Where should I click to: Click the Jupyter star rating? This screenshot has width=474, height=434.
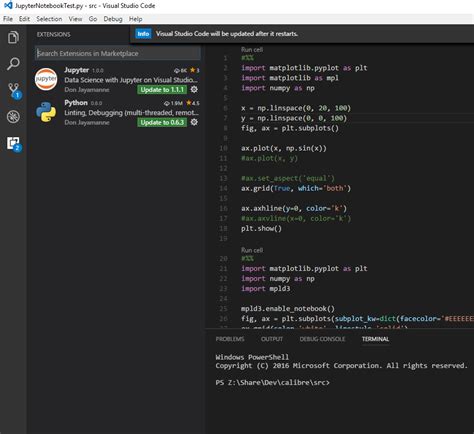[x=195, y=70]
